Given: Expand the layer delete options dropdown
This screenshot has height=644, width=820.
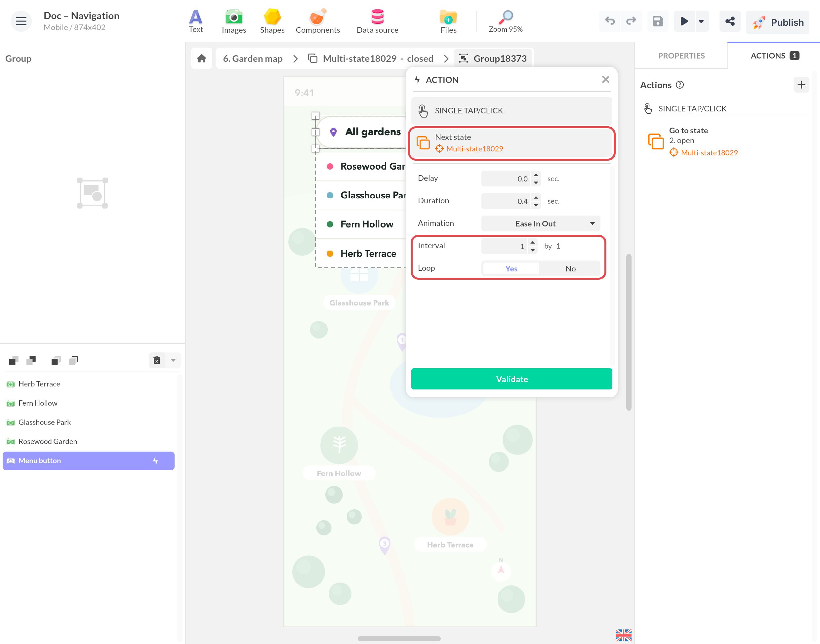Looking at the screenshot, I should [173, 360].
